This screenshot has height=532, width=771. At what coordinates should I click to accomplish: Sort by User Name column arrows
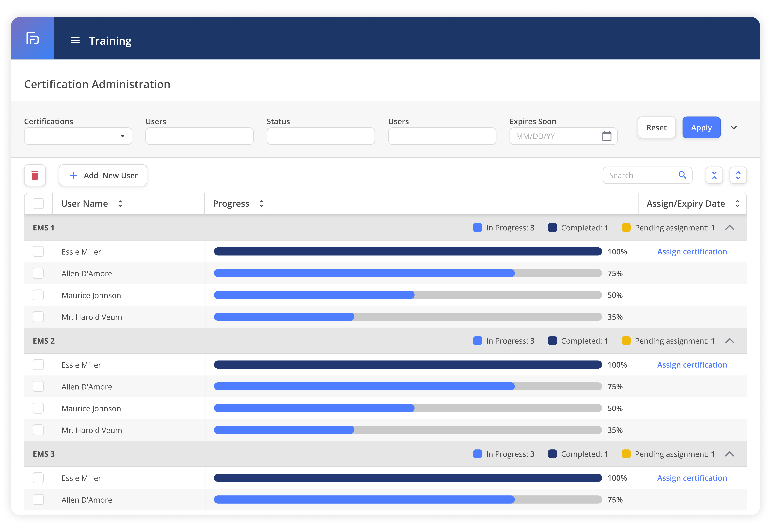click(120, 204)
